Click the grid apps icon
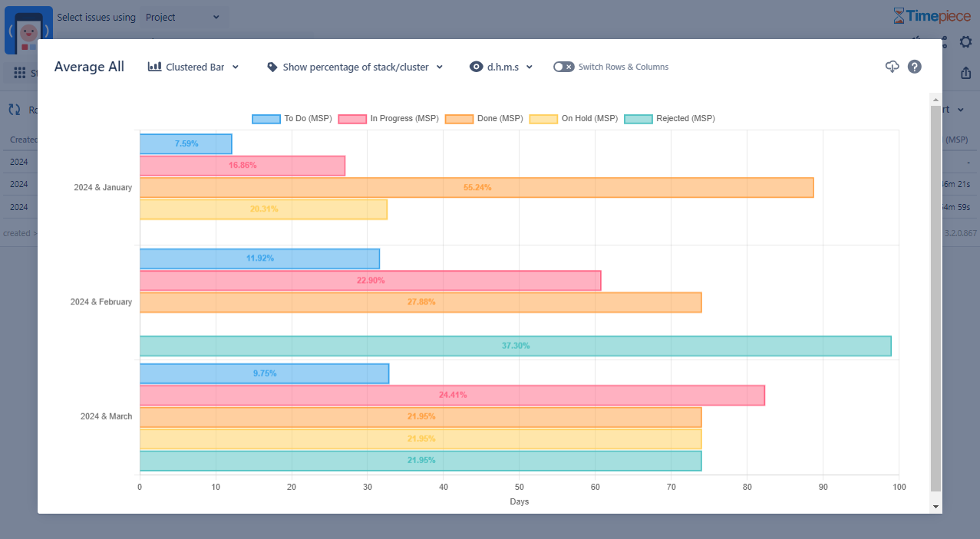The image size is (980, 539). click(20, 74)
